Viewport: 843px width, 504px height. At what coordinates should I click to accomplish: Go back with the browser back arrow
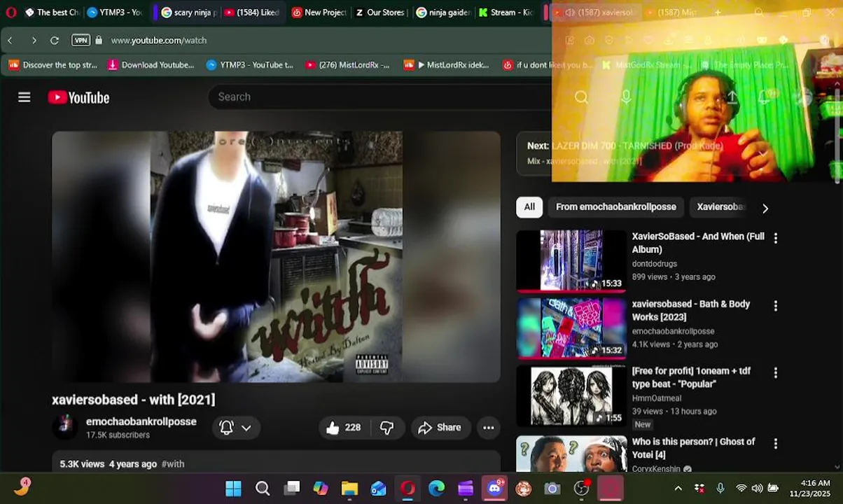tap(11, 41)
